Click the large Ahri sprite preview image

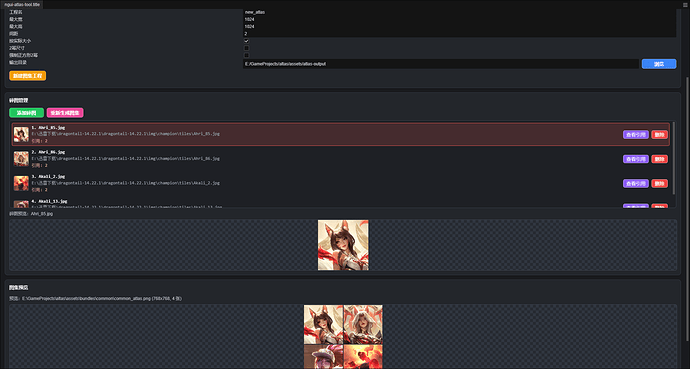click(x=343, y=245)
